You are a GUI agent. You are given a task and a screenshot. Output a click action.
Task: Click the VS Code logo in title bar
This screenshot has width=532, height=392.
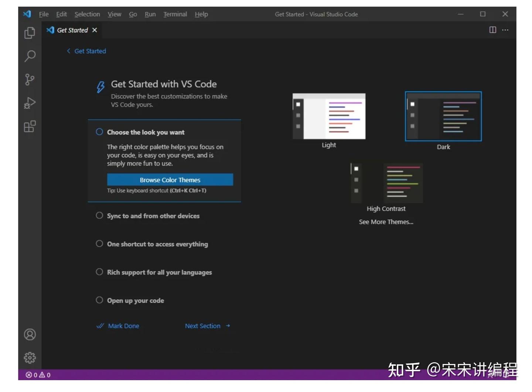26,14
